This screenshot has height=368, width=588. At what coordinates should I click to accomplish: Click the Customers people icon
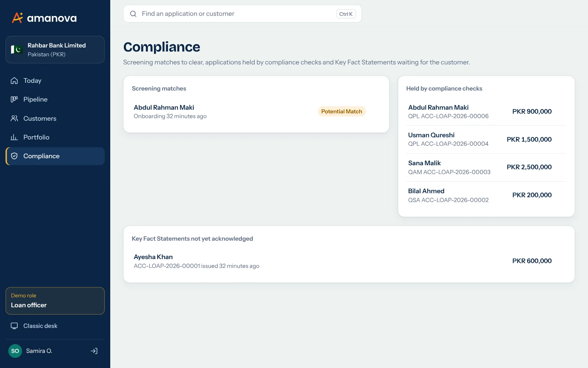14,118
